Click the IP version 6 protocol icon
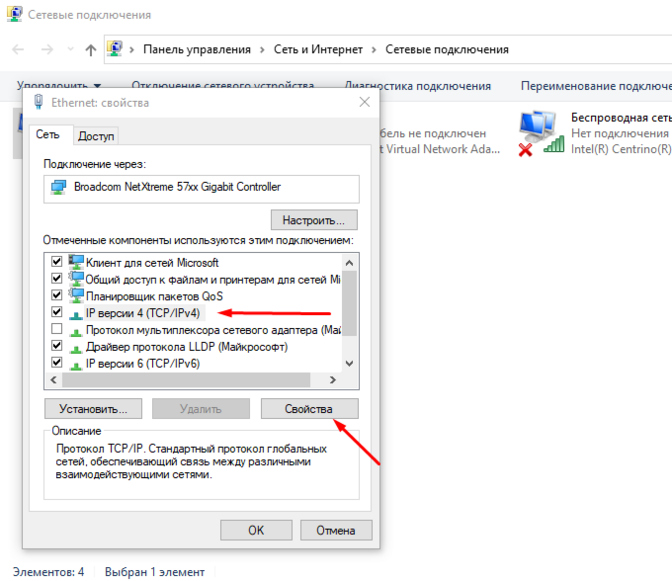 77,364
